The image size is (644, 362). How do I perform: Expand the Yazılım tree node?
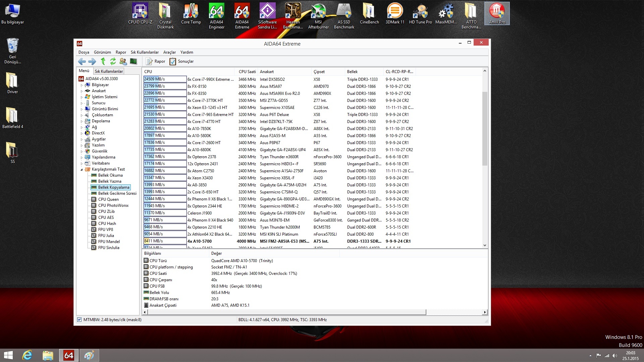[x=82, y=145]
